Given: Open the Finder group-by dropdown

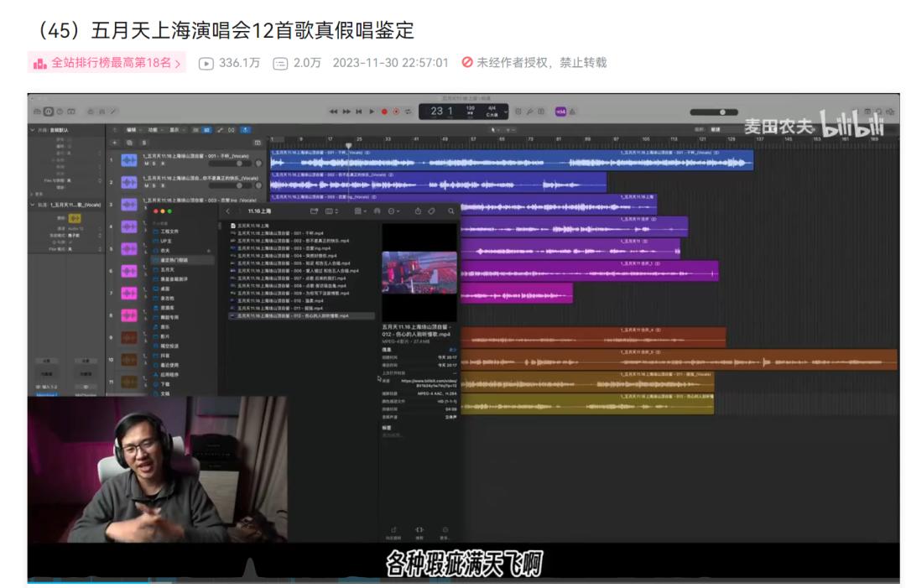Looking at the screenshot, I should 360,211.
